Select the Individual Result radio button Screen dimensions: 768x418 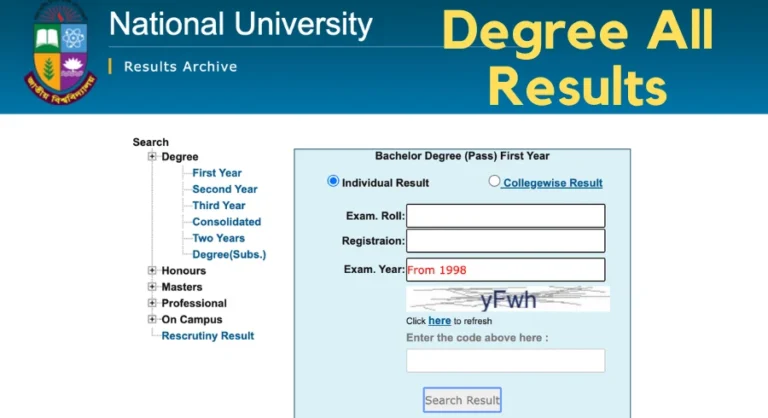(333, 181)
